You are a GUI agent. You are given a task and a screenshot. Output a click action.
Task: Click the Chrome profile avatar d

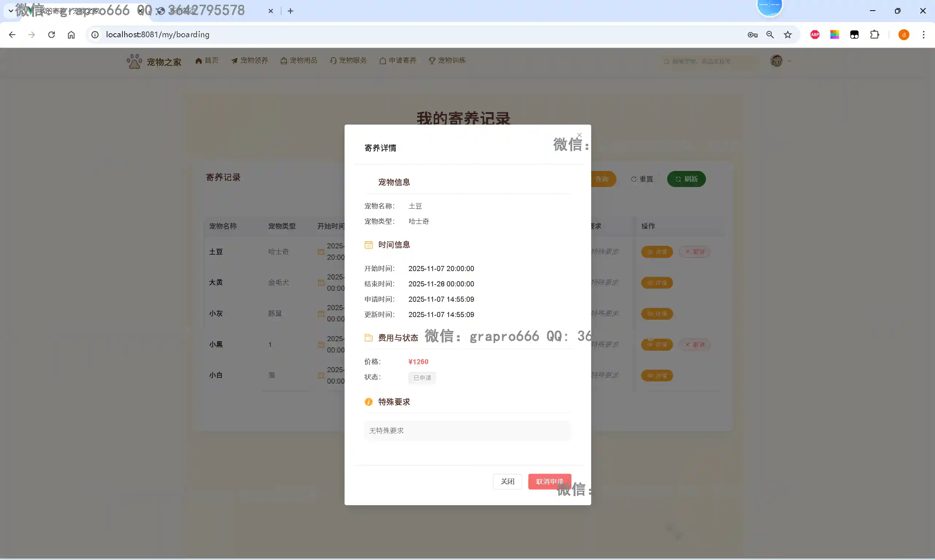pos(903,35)
